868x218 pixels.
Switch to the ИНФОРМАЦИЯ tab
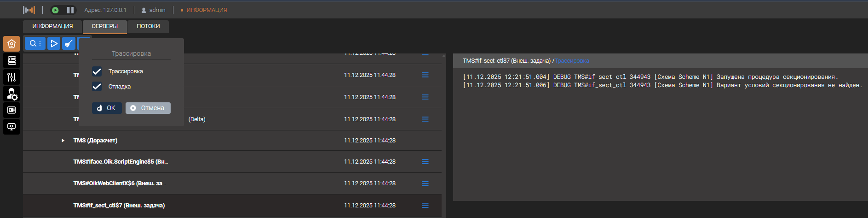52,26
